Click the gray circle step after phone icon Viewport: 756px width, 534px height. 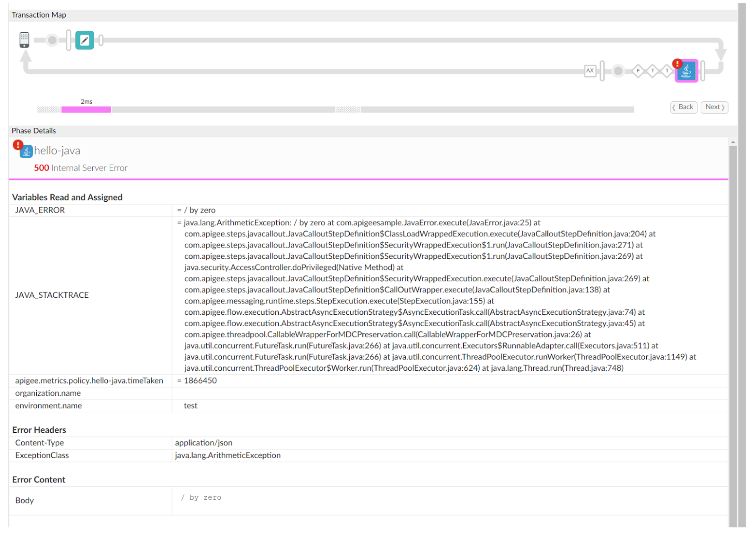pyautogui.click(x=52, y=40)
